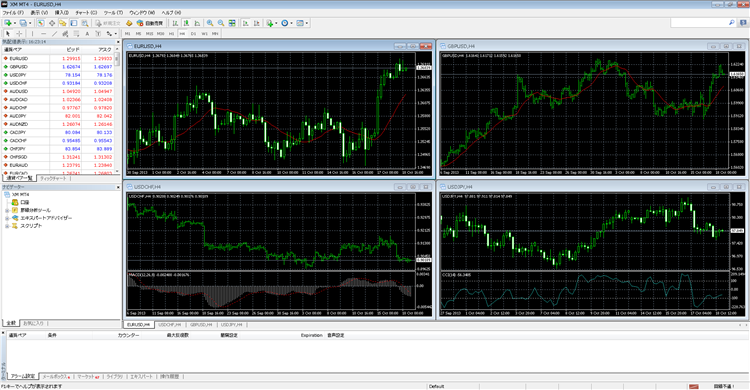Click the tile windows icon
This screenshot has width=750, height=390.
pos(232,23)
